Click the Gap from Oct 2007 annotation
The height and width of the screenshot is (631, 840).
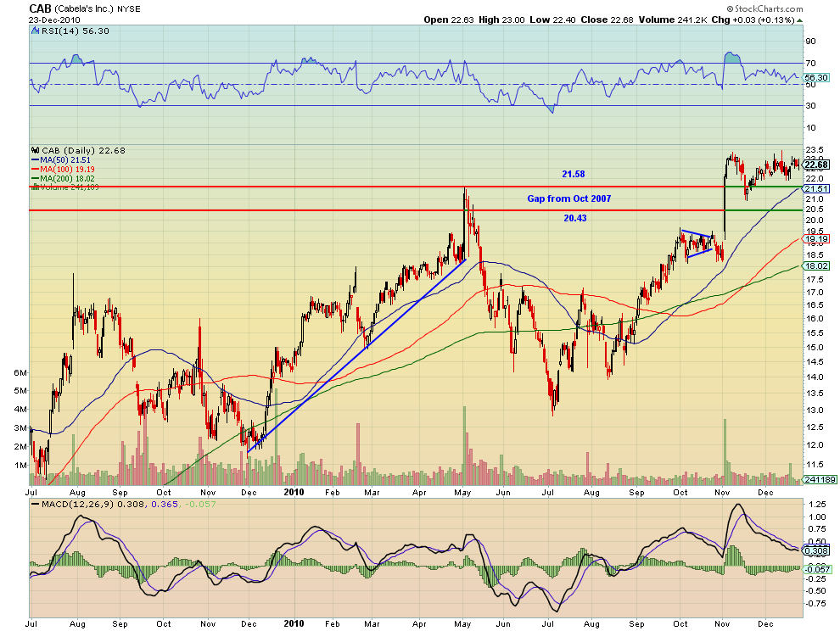[x=569, y=198]
